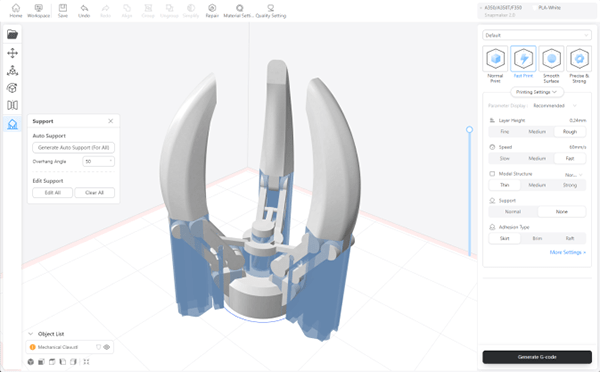Open the Default profile dropdown
Image resolution: width=600 pixels, height=372 pixels.
[537, 35]
